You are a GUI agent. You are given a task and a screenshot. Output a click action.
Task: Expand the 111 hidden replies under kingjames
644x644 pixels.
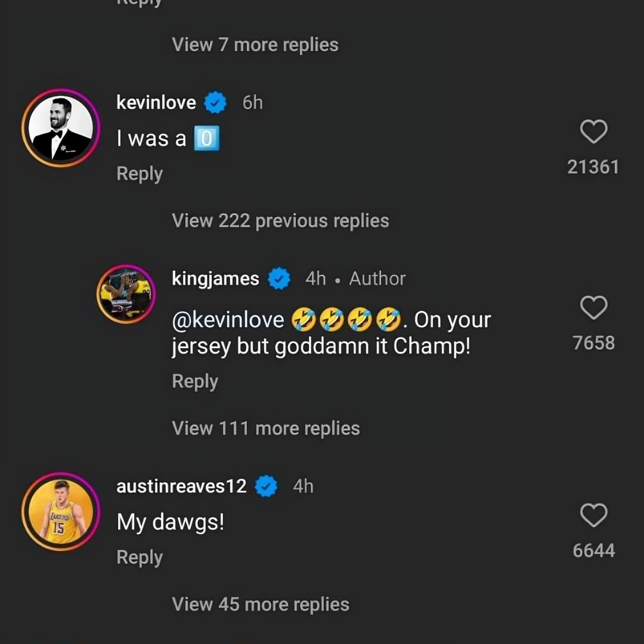pyautogui.click(x=266, y=427)
